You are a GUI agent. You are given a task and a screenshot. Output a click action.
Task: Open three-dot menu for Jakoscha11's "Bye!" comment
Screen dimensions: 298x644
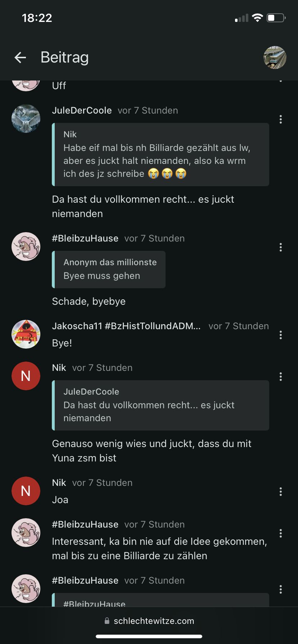pyautogui.click(x=281, y=335)
